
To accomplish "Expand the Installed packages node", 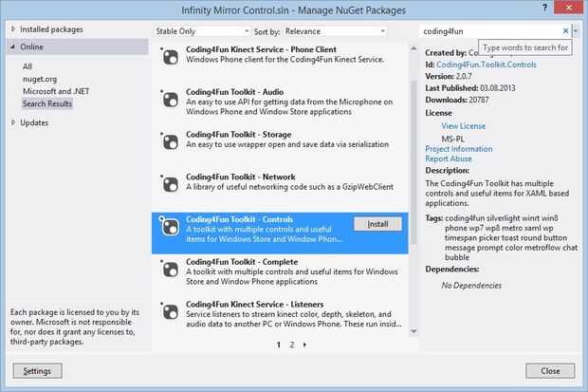I will (13, 28).
